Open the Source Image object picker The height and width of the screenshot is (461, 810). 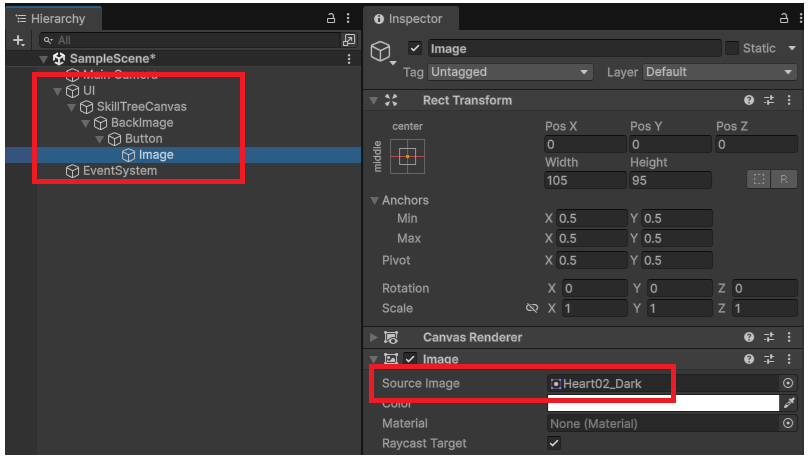(788, 383)
